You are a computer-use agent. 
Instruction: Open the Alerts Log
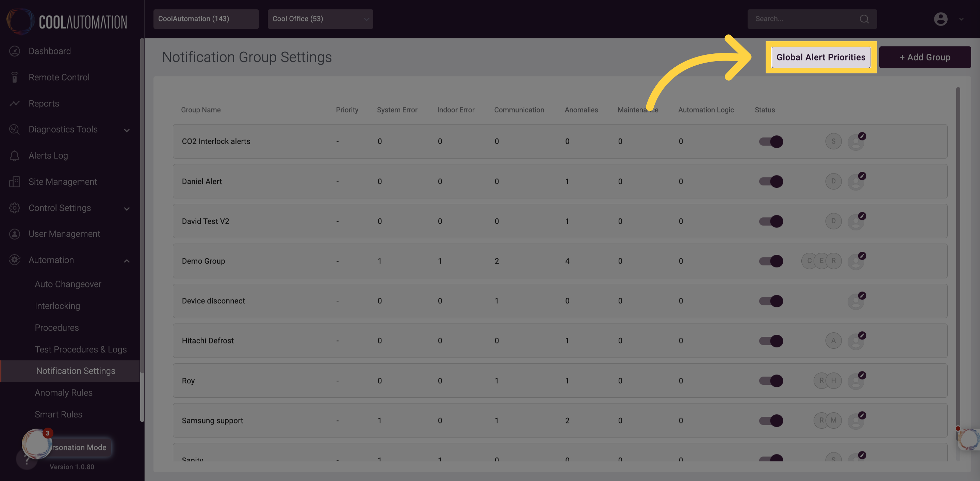click(x=48, y=155)
